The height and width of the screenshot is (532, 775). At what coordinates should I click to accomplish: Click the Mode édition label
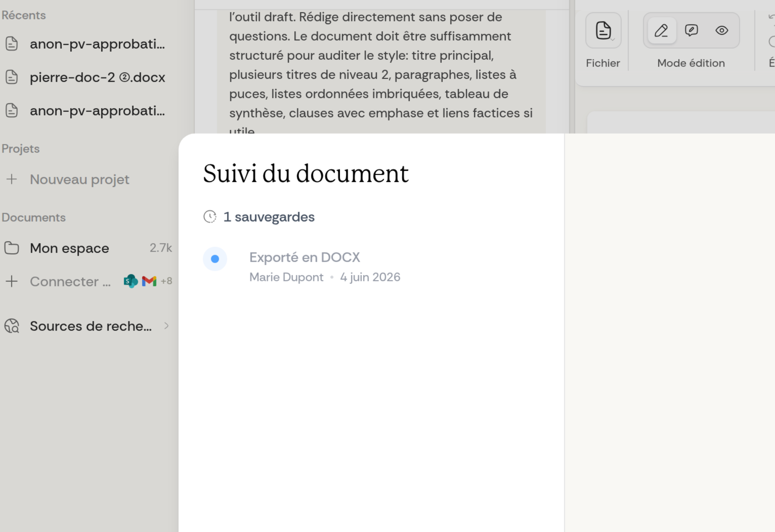click(x=691, y=63)
